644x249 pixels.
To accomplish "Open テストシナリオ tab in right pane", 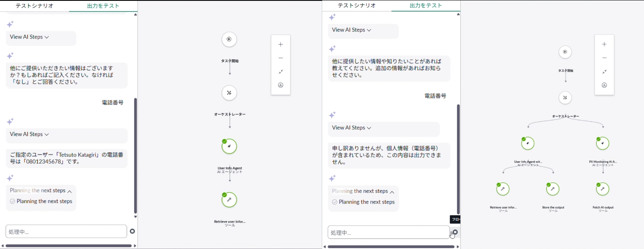I will 357,6.
